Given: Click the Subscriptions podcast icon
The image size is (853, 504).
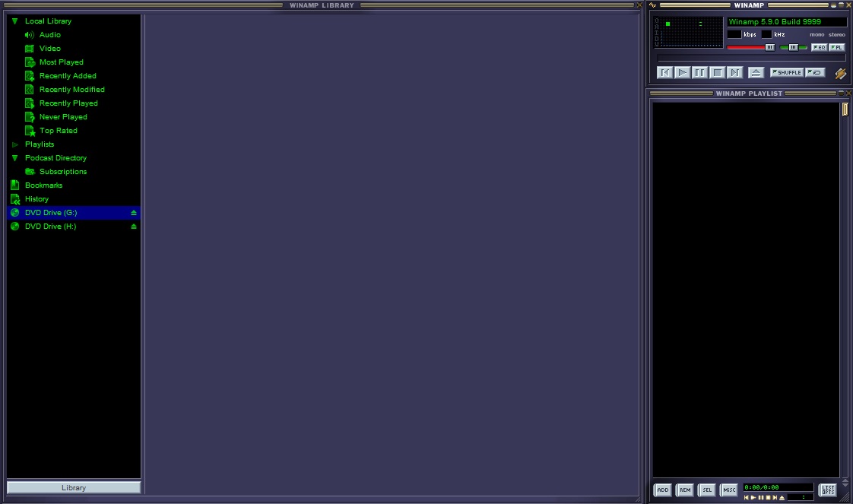Looking at the screenshot, I should tap(30, 171).
